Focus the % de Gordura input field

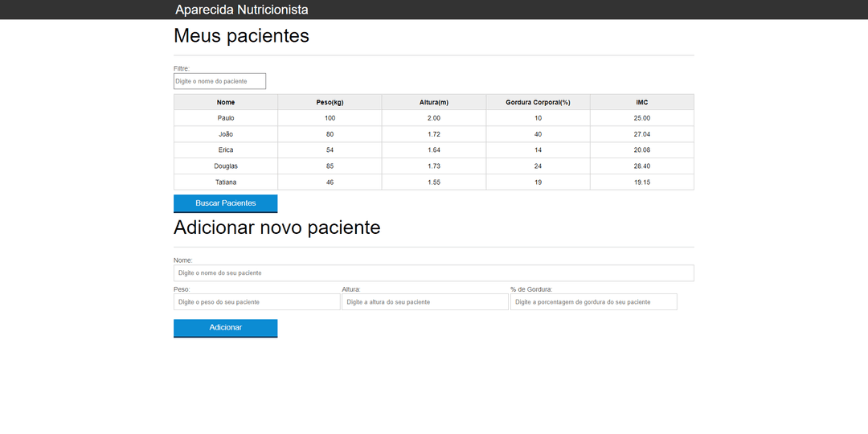click(593, 302)
